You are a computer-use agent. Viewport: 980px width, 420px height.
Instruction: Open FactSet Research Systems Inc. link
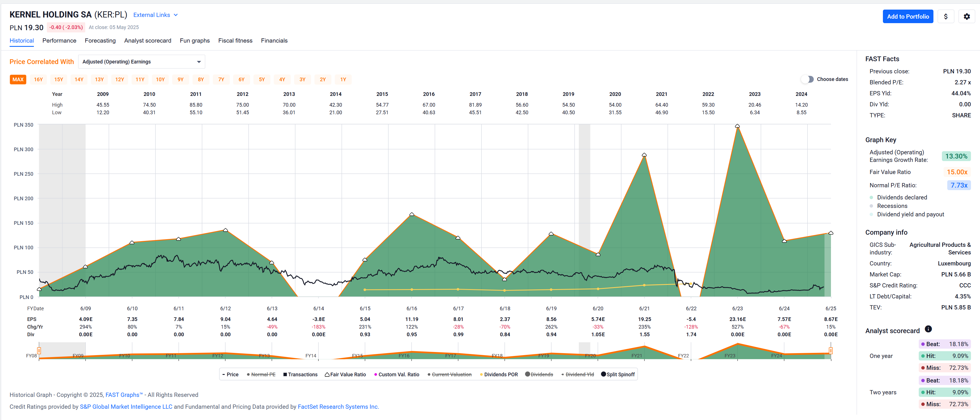click(338, 407)
